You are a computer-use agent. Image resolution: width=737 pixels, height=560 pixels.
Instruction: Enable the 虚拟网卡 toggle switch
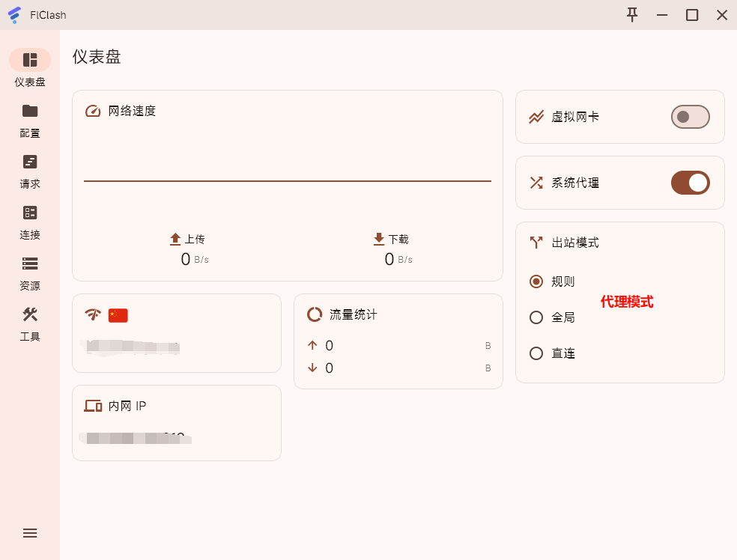coord(690,117)
